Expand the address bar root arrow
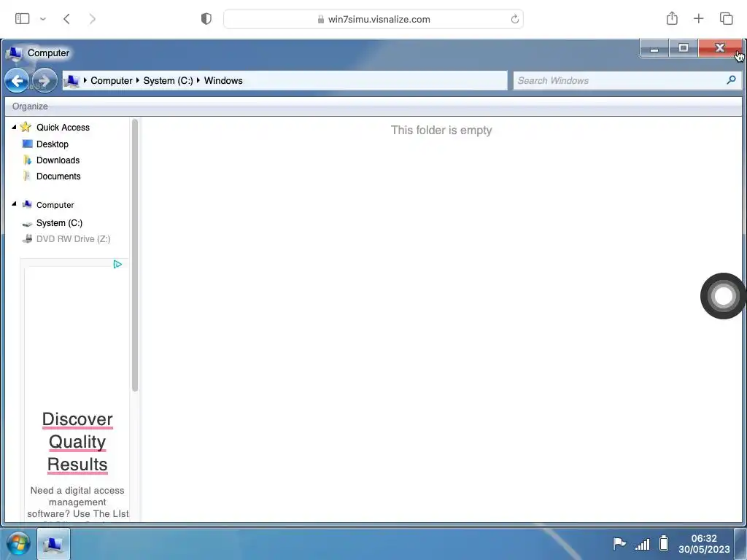This screenshot has height=560, width=747. 85,80
